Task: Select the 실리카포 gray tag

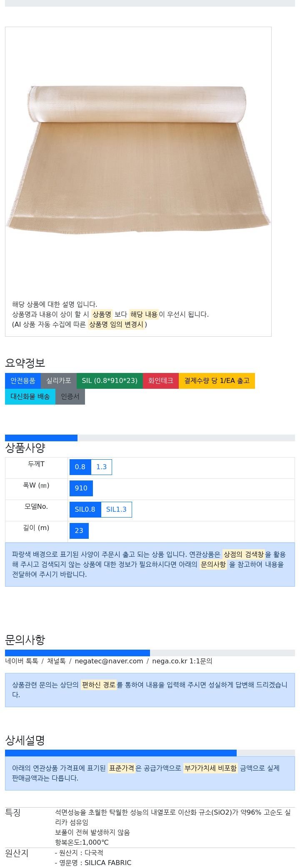Action: click(59, 381)
